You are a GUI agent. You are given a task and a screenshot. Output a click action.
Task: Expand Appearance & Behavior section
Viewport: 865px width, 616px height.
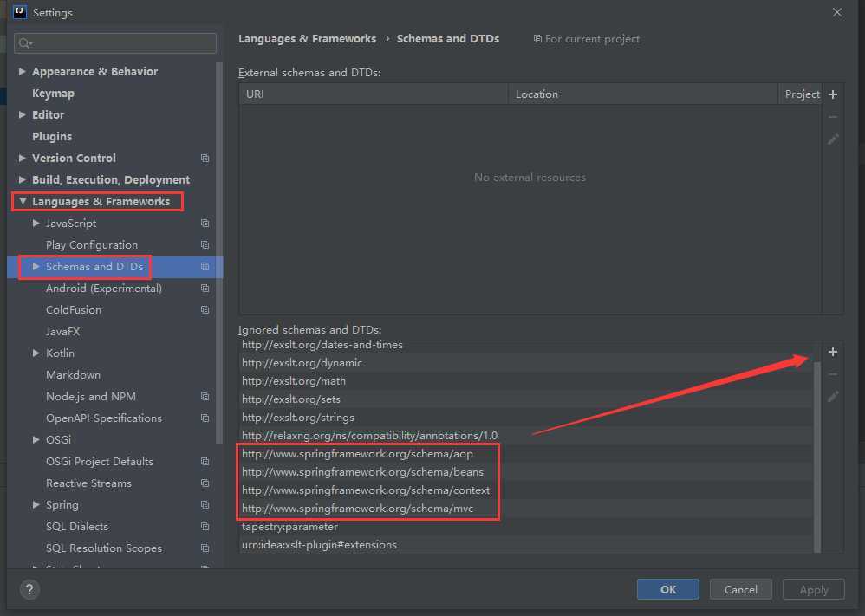22,71
